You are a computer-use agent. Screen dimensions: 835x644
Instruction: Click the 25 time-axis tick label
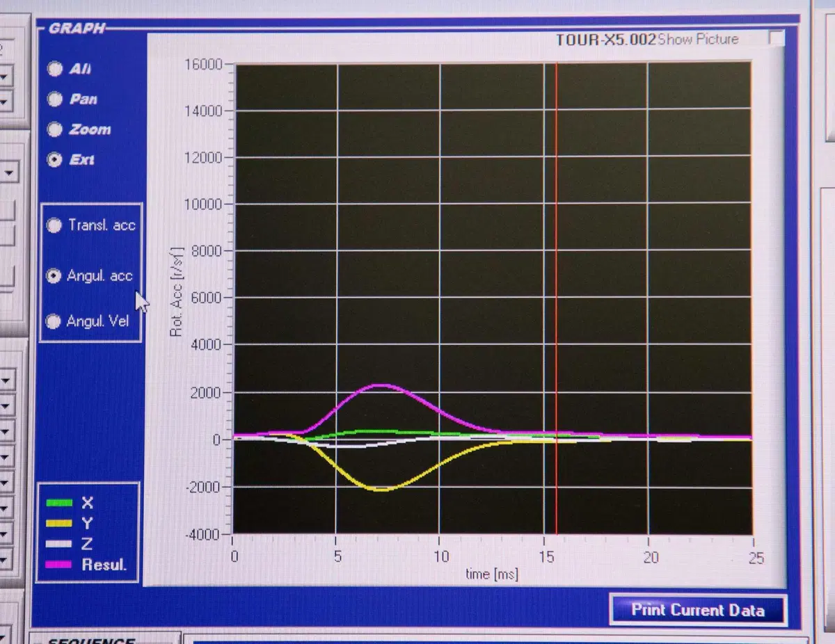click(755, 558)
